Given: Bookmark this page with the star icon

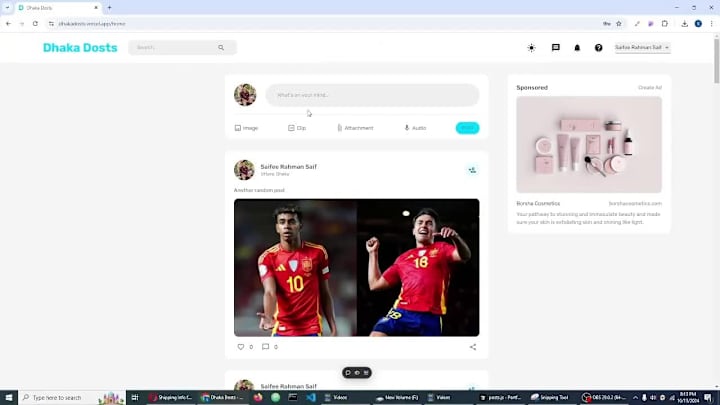Looking at the screenshot, I should coord(619,23).
